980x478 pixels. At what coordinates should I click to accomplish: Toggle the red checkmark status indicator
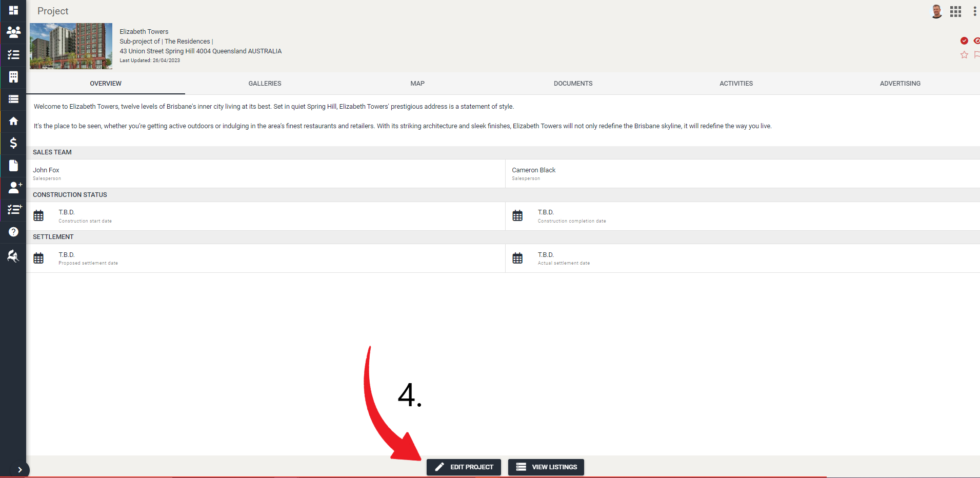(x=965, y=41)
